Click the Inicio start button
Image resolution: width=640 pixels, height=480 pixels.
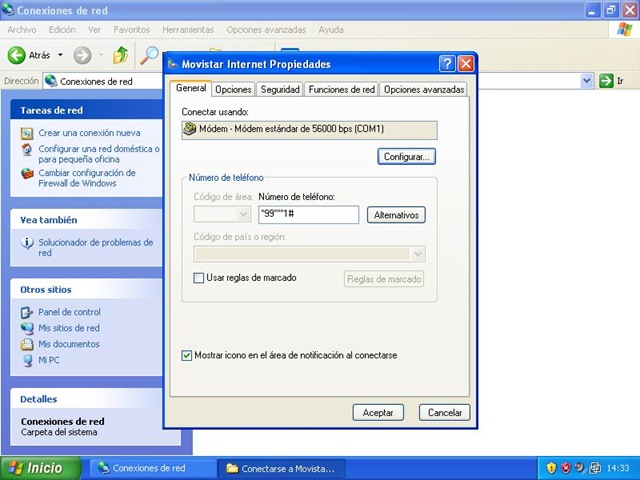pos(41,468)
